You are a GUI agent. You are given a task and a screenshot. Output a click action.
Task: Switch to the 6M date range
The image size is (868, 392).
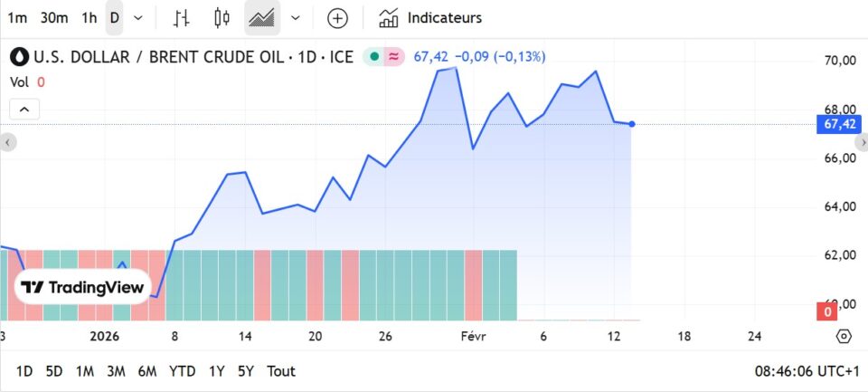(x=147, y=371)
